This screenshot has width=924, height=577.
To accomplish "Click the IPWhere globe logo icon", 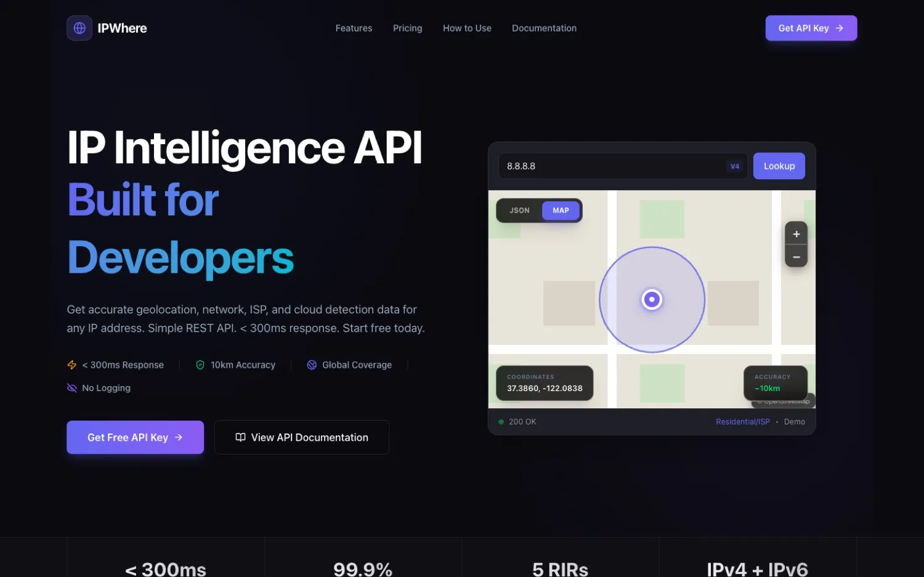I will [79, 28].
